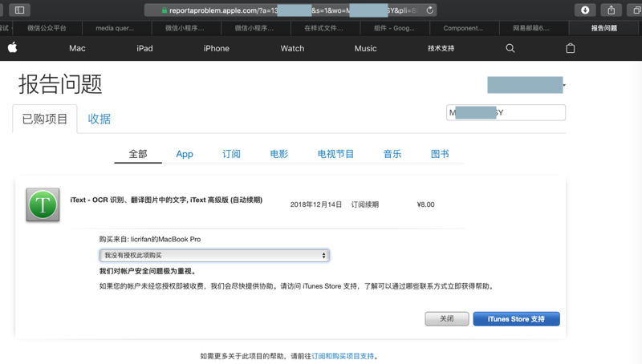Click the iText app icon thumbnail
This screenshot has height=364, width=642.
click(43, 204)
